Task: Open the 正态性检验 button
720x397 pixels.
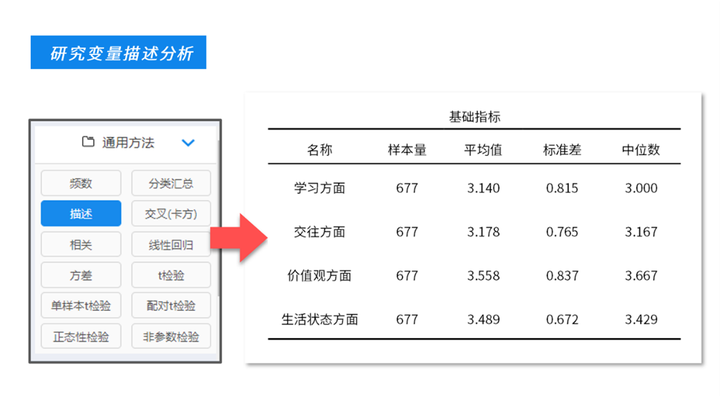Action: [x=81, y=336]
